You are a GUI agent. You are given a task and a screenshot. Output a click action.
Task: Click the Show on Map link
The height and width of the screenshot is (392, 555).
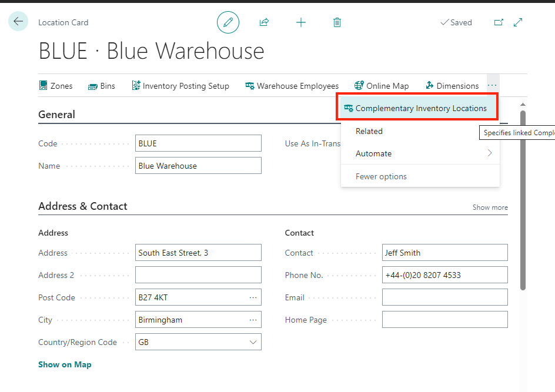point(65,364)
